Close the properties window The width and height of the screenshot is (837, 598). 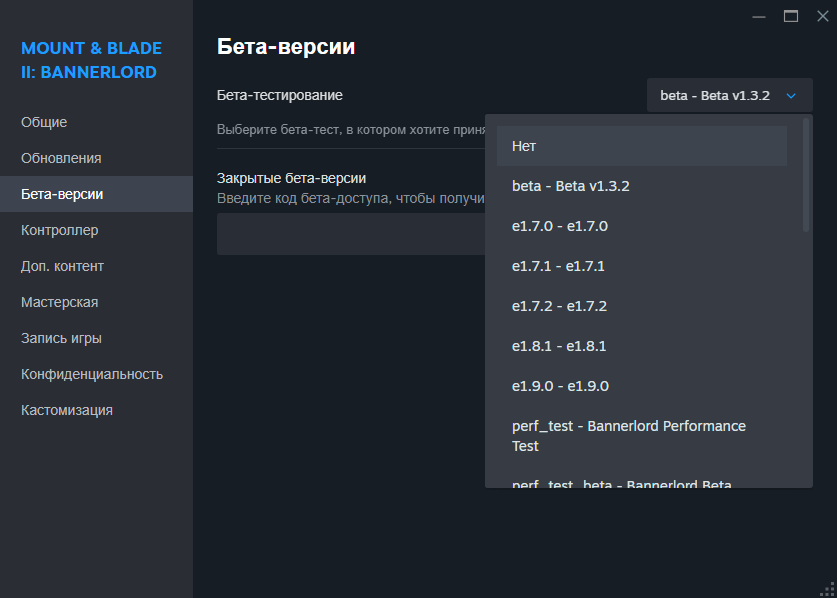[x=823, y=17]
